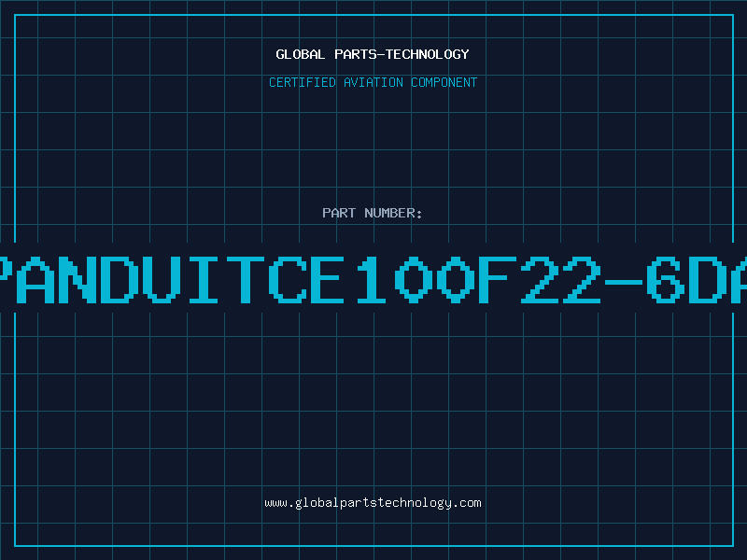Select the large PANDUITCE100F22-6DA part number
747x560 pixels.
pyautogui.click(x=373, y=280)
